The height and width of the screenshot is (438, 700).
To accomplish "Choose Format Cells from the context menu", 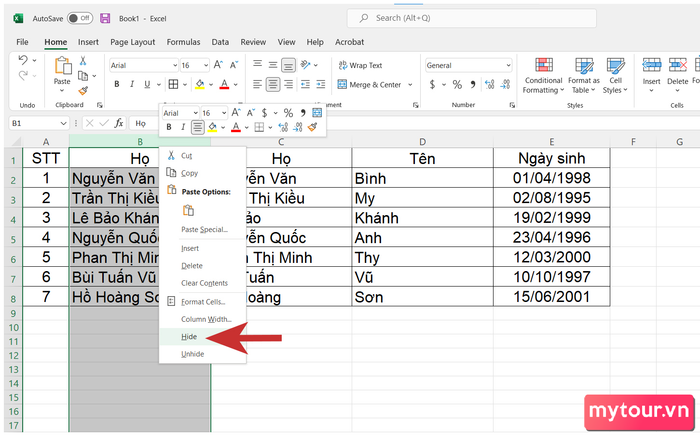I will pos(202,302).
